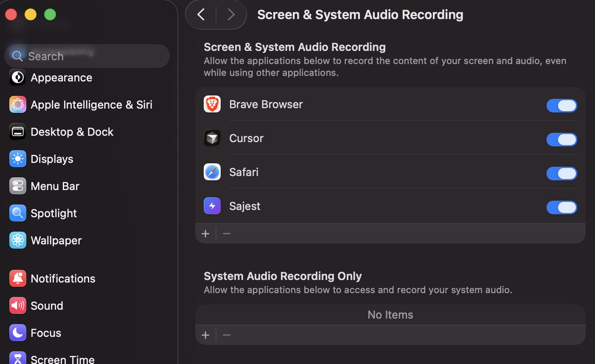Click the Spotlight magnifier icon
Screen dimensions: 595x364
click(18, 213)
